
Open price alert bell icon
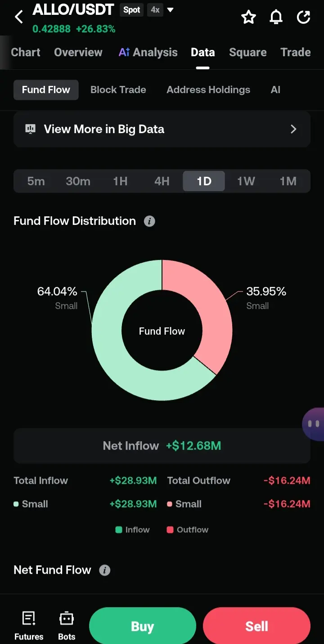(276, 17)
